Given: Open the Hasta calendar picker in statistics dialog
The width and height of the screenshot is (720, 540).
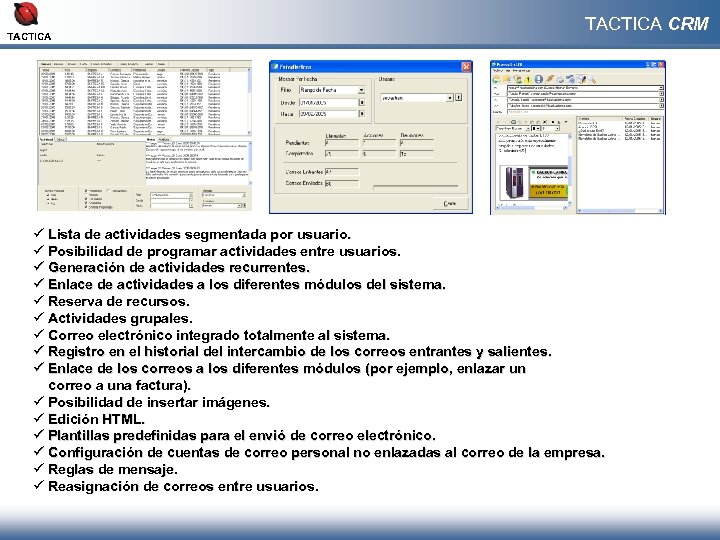Looking at the screenshot, I should (362, 113).
